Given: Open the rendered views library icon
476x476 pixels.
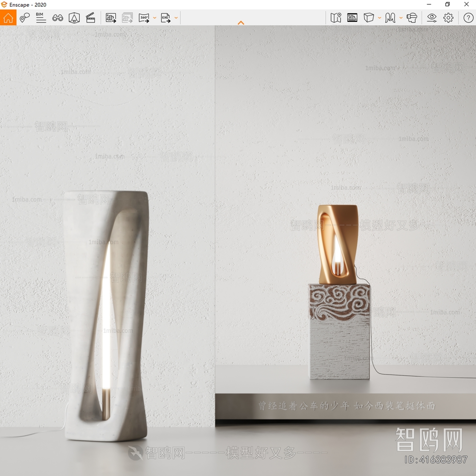Looking at the screenshot, I should point(352,18).
